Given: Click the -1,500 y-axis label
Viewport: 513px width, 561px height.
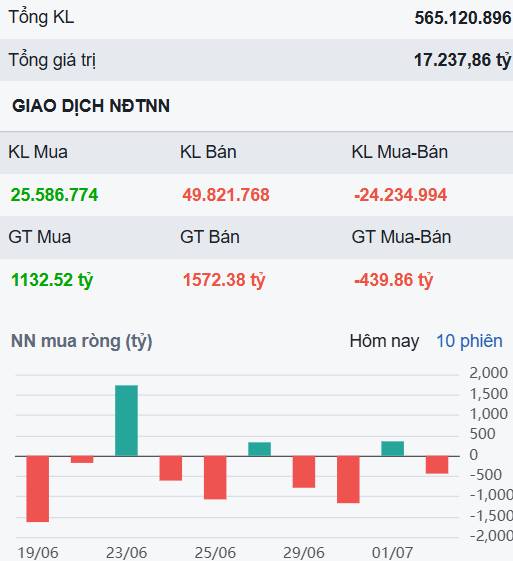Looking at the screenshot, I should coord(491,515).
